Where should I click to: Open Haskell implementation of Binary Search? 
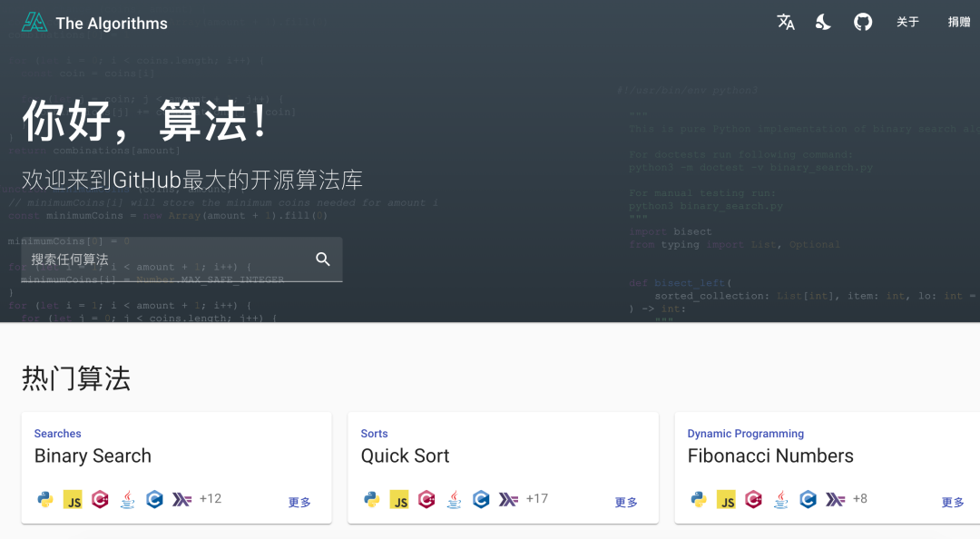pyautogui.click(x=181, y=499)
